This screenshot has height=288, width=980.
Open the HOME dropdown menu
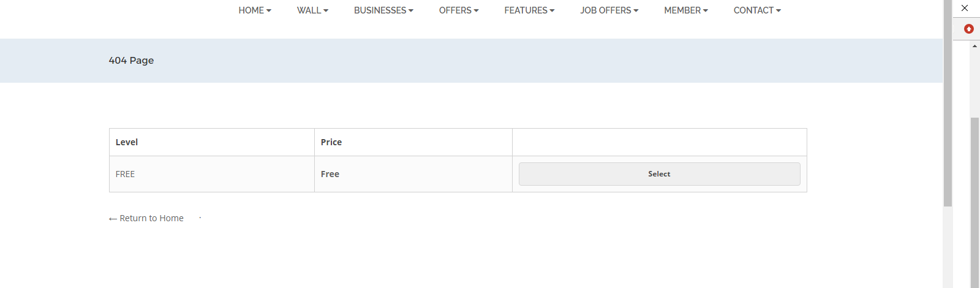pyautogui.click(x=255, y=10)
